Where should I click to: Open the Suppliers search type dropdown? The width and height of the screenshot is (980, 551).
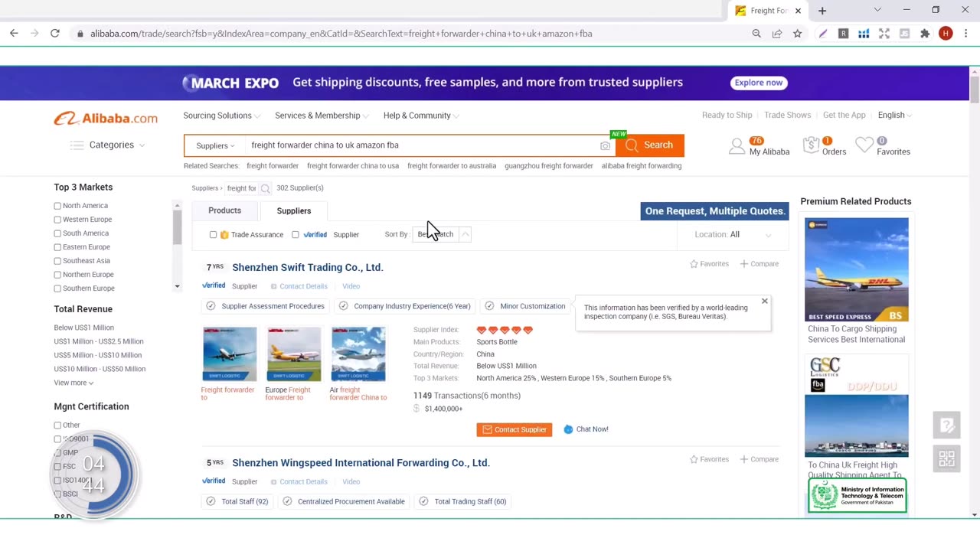216,145
